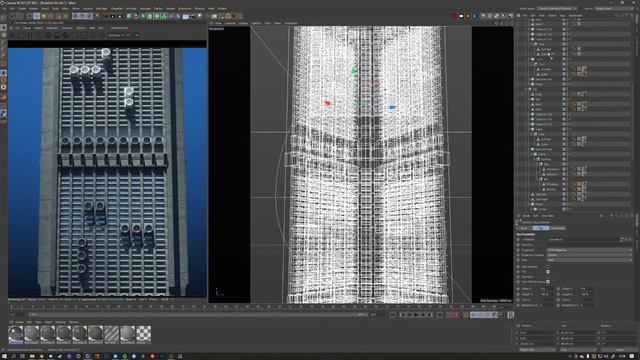Add a Bend deformer object
The width and height of the screenshot is (640, 360).
tap(178, 16)
